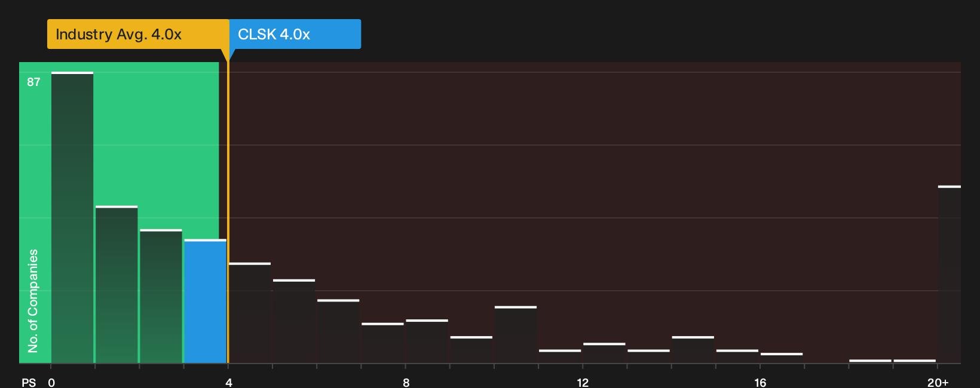Select the tallest histogram bar labeled 87
980x388 pixels.
pos(72,218)
